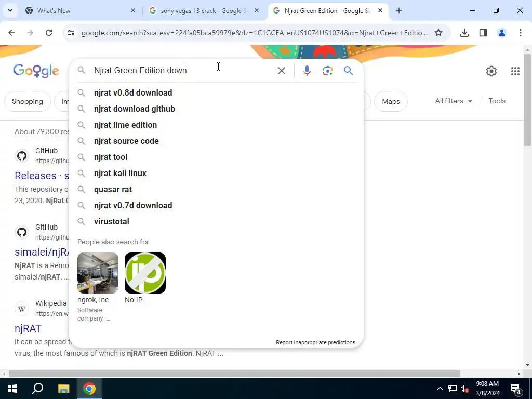Select suggestion njrat source code
532x399 pixels.
point(217,141)
